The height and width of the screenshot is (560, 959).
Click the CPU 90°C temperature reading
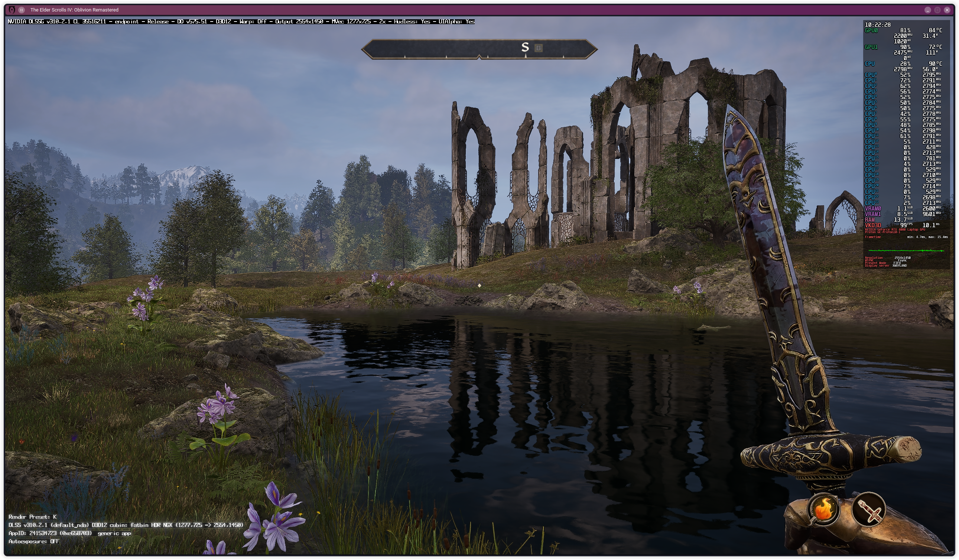(x=935, y=64)
